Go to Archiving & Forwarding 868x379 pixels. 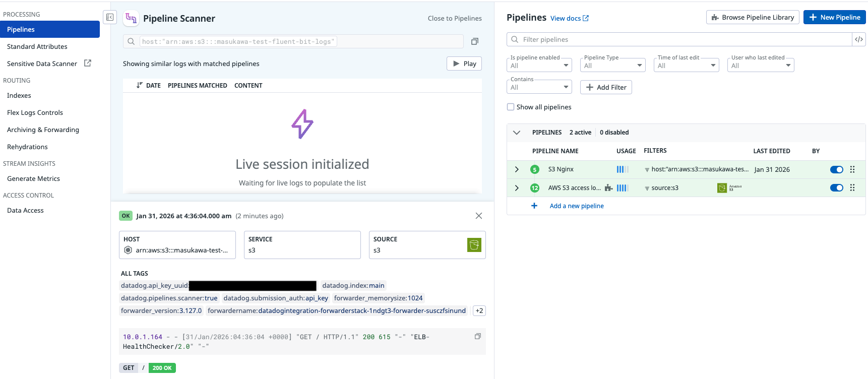43,130
